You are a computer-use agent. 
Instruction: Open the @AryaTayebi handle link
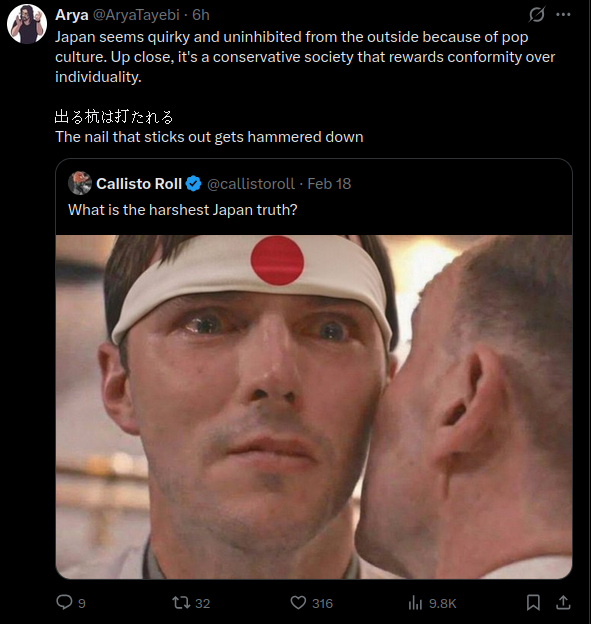pos(136,15)
